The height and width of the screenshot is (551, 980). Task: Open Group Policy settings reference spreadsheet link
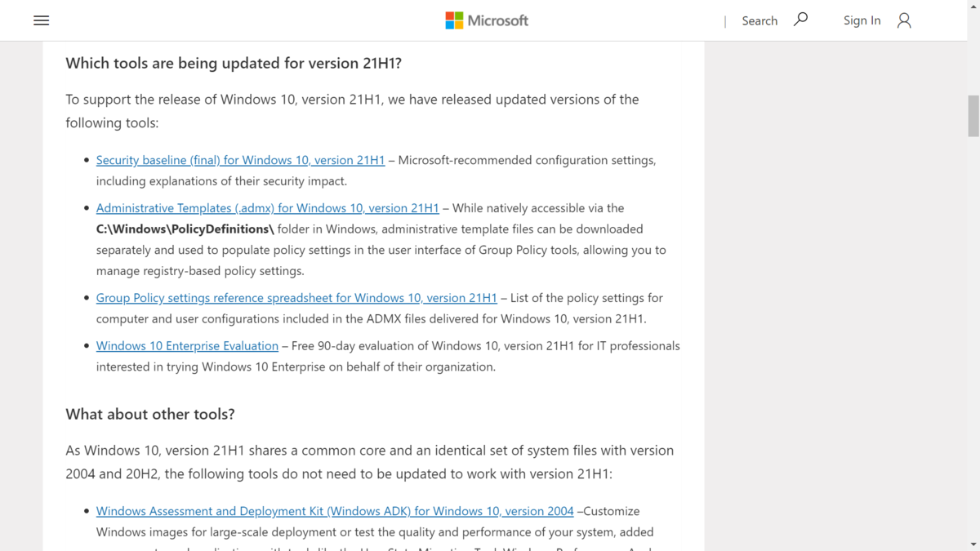pyautogui.click(x=296, y=298)
